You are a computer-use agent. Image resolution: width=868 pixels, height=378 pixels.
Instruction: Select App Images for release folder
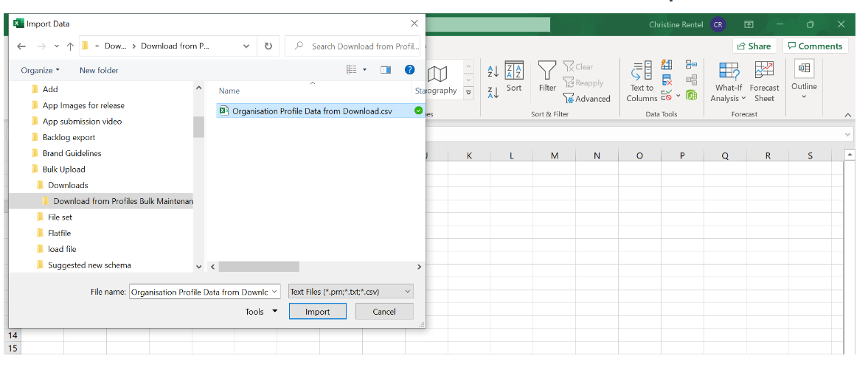click(x=83, y=105)
